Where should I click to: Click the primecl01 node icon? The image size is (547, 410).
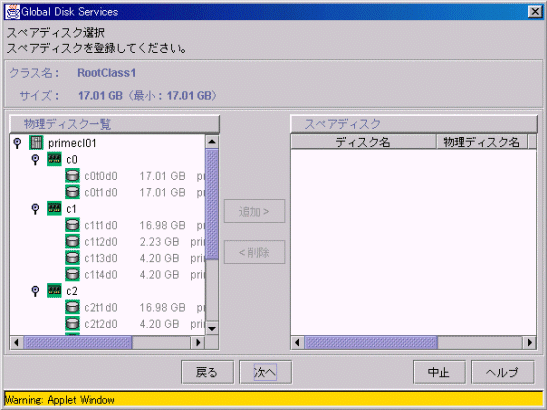pos(36,143)
